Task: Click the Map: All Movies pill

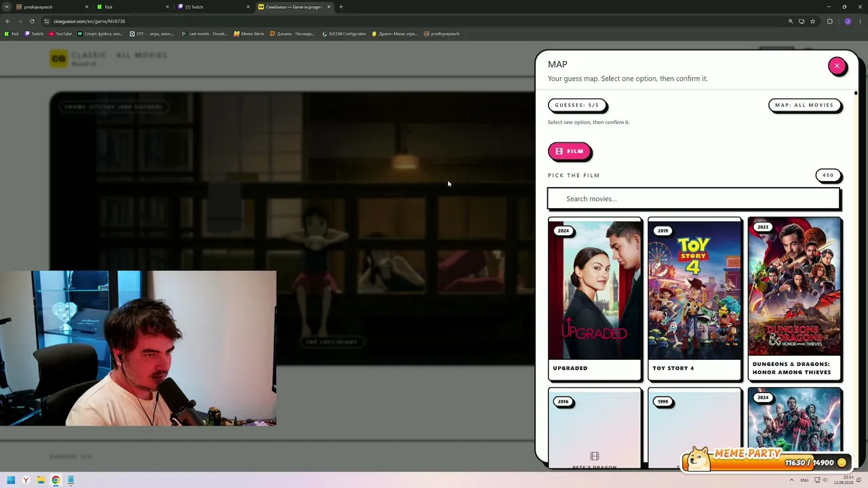Action: point(804,105)
